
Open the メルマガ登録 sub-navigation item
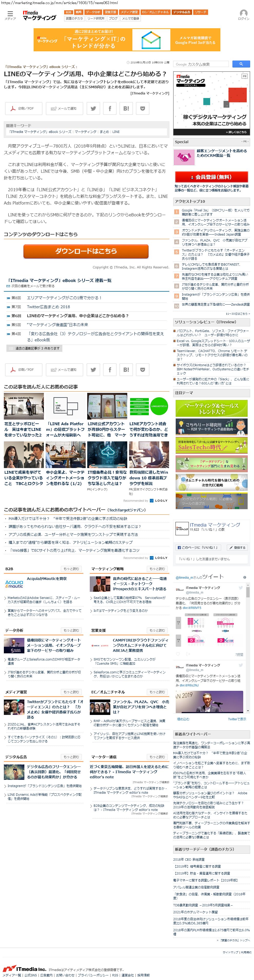tap(130, 18)
